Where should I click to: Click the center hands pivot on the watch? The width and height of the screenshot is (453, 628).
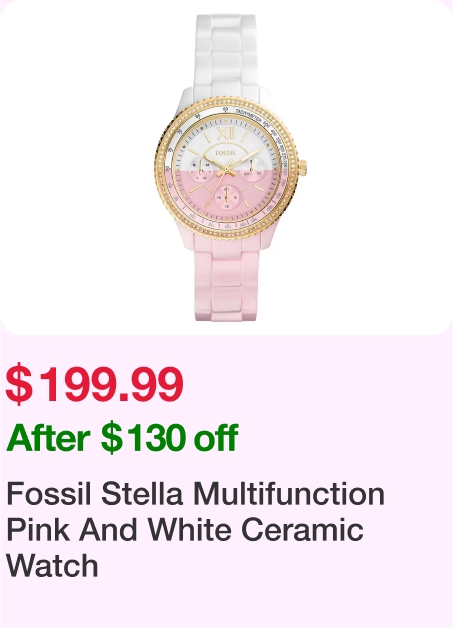pos(227,170)
